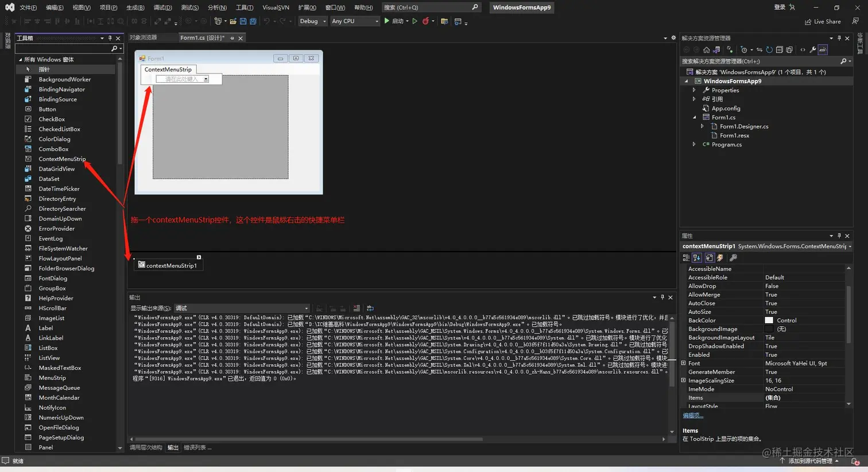Select Program.cs in Solution Explorer
The image size is (868, 472).
pos(726,145)
